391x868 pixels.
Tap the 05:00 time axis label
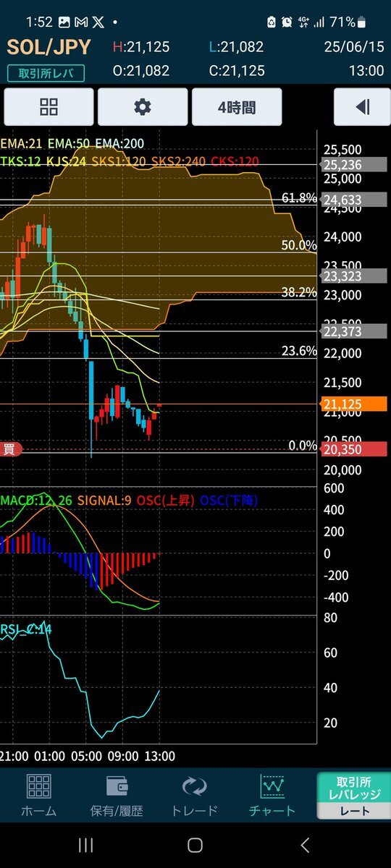(x=85, y=756)
